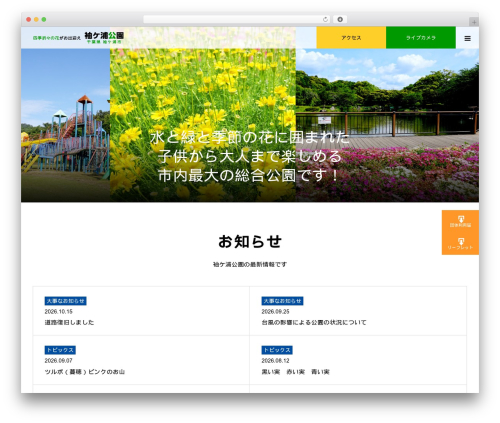500x423 pixels.
Task: Click the yellow アクセス button
Action: click(x=351, y=38)
